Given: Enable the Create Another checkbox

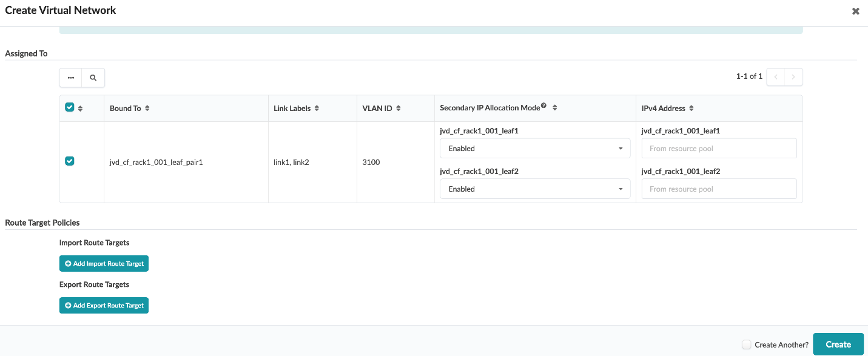Looking at the screenshot, I should (x=747, y=344).
